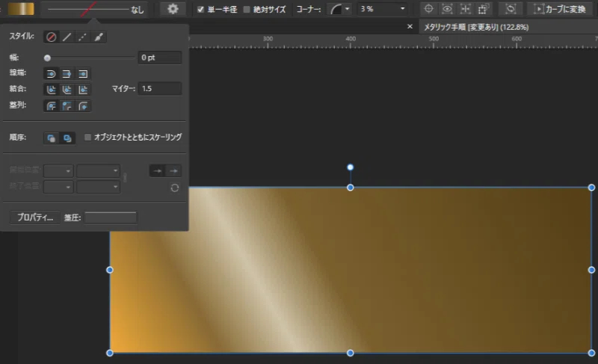The height and width of the screenshot is (364, 598).
Task: Click the top-center selection handle
Action: pos(350,188)
